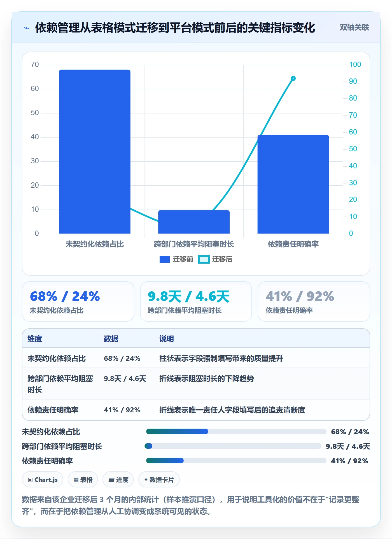Click the 双轴关联 badge in the header

coord(354,27)
